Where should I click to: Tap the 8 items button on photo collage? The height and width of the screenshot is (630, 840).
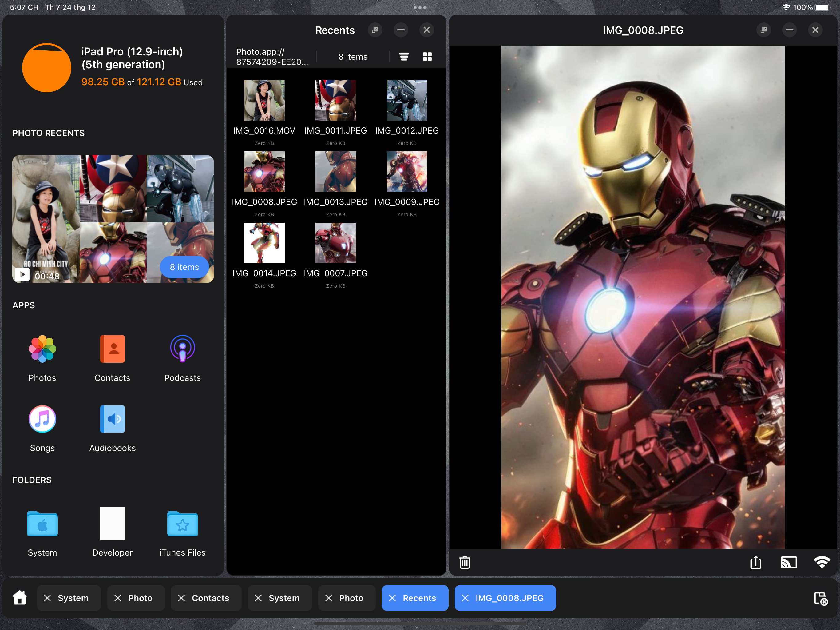[184, 267]
